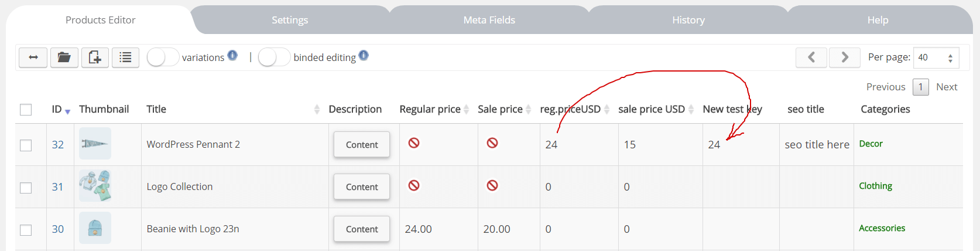This screenshot has width=980, height=251.
Task: Sort the table by ID column
Action: [67, 111]
